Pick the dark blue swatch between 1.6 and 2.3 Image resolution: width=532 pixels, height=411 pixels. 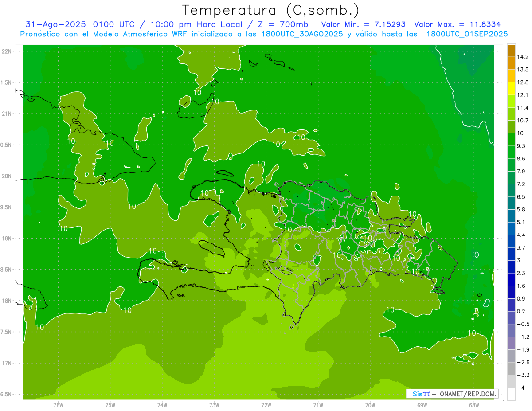(x=511, y=280)
